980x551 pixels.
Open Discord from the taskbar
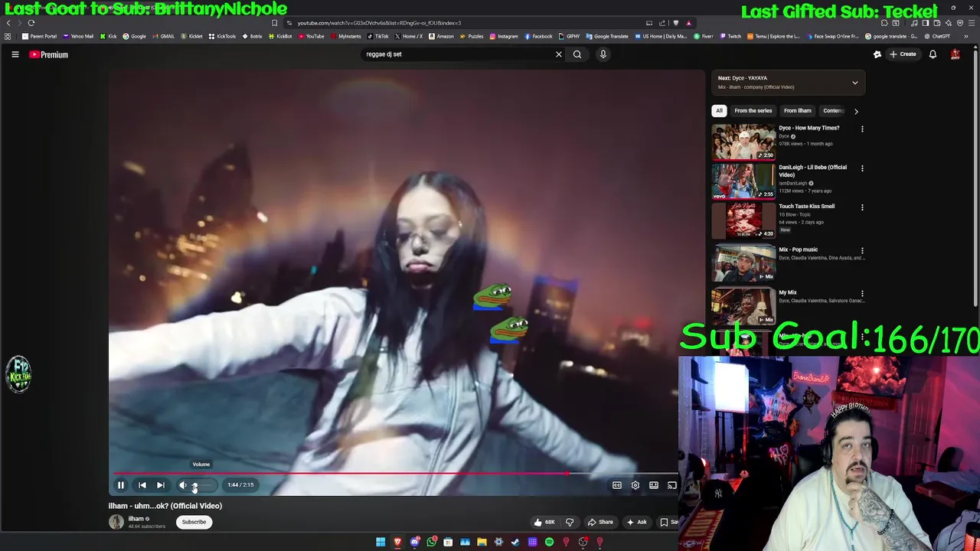click(x=414, y=542)
